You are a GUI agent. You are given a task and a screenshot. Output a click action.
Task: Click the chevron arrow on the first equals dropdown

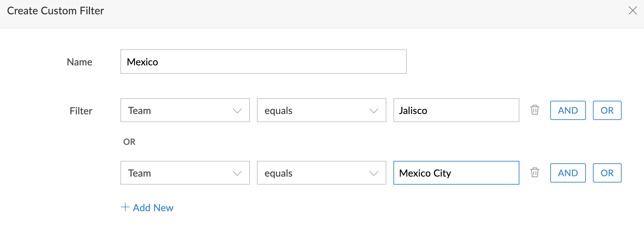point(374,111)
